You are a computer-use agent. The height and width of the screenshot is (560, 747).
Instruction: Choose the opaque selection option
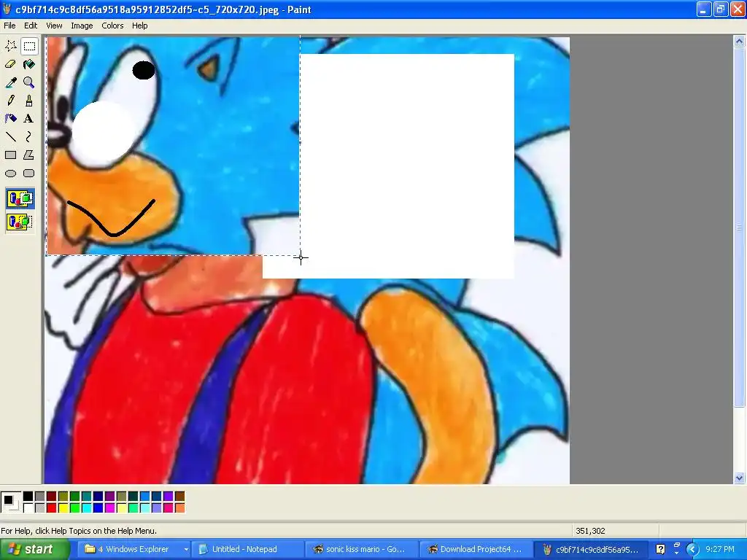[x=20, y=198]
